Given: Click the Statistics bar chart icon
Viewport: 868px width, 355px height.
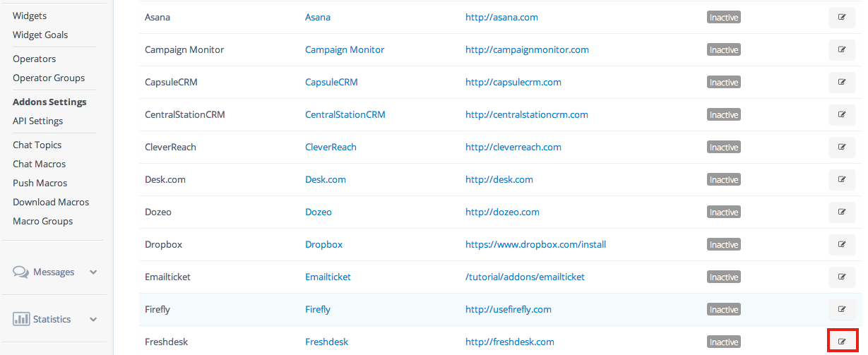Looking at the screenshot, I should tap(21, 319).
